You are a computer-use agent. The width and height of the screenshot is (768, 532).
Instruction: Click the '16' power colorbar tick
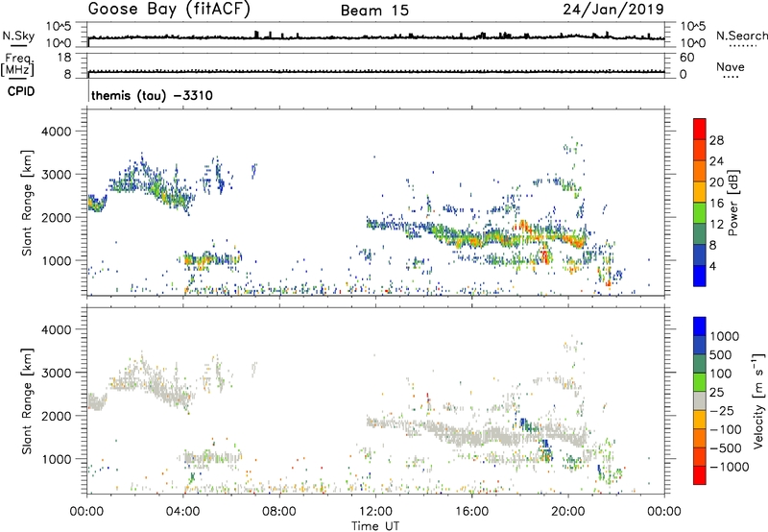[716, 204]
